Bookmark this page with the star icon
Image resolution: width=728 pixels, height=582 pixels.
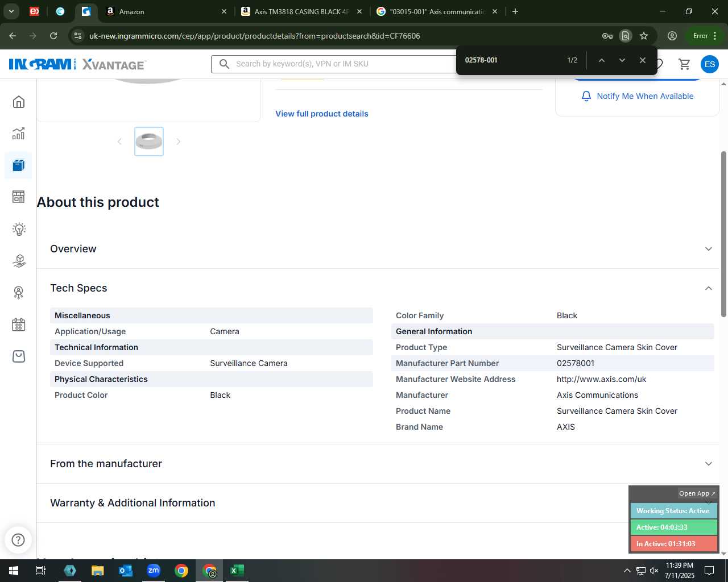tap(644, 36)
